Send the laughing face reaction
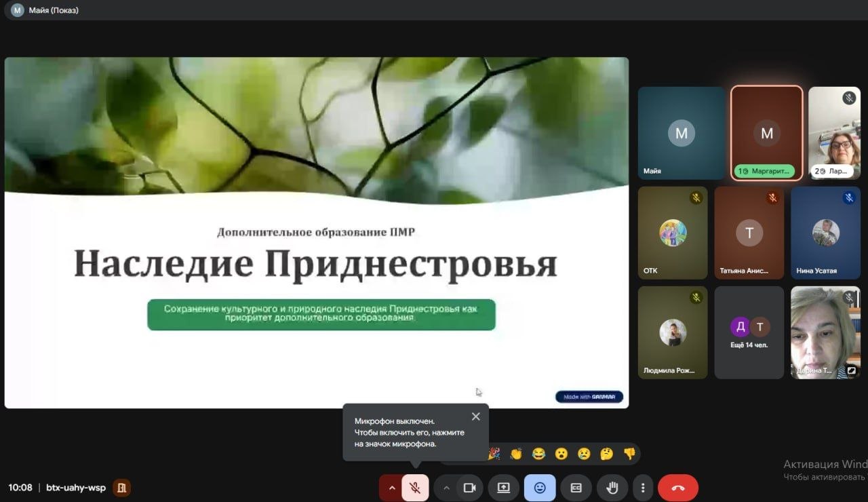 pos(538,454)
